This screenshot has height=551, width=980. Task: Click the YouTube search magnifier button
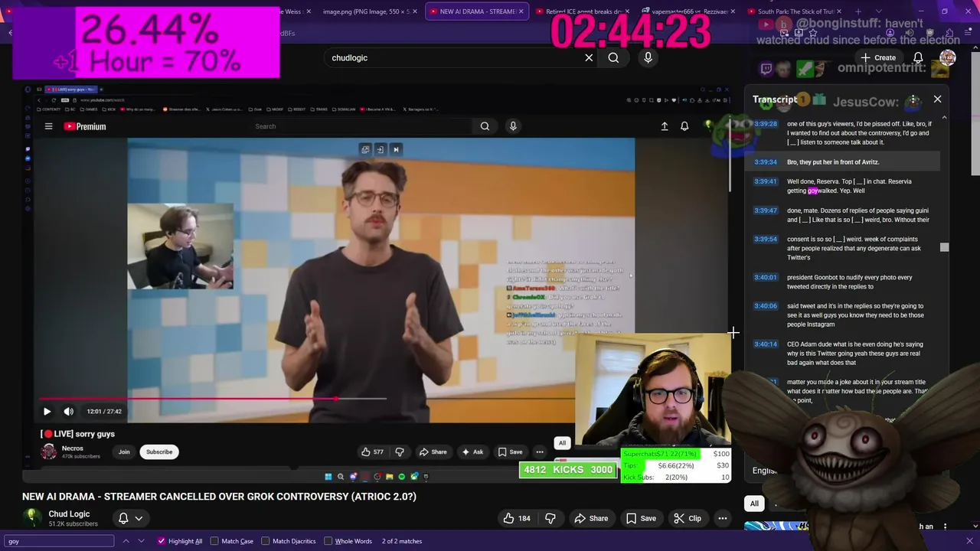613,57
